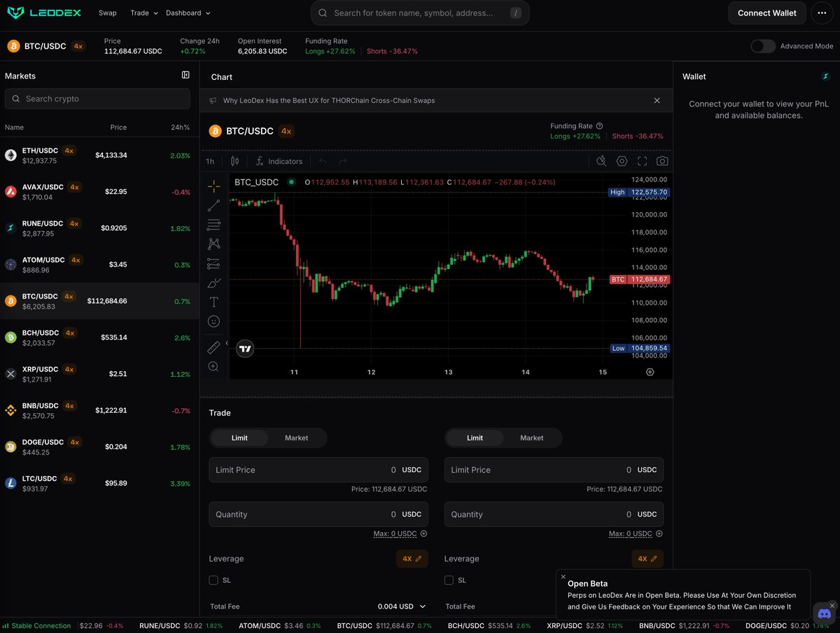Click the ruler measure tool
The height and width of the screenshot is (633, 840).
[x=213, y=347]
